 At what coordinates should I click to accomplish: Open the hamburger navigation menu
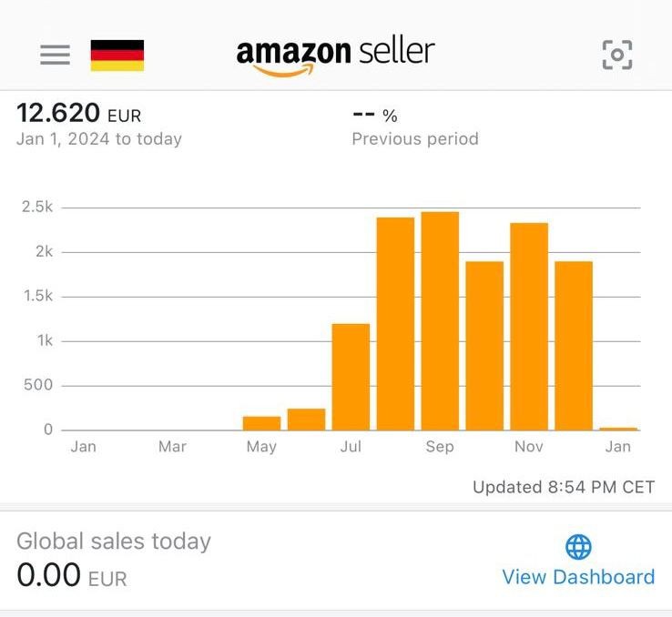coord(55,55)
